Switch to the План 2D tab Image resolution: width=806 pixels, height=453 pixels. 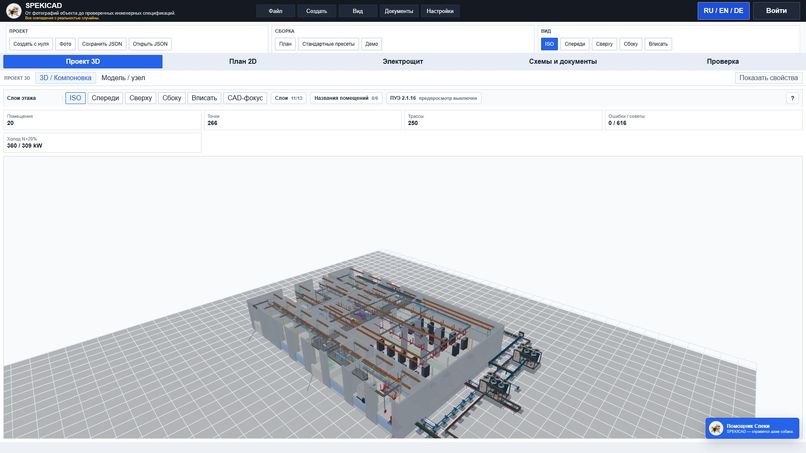[x=243, y=61]
